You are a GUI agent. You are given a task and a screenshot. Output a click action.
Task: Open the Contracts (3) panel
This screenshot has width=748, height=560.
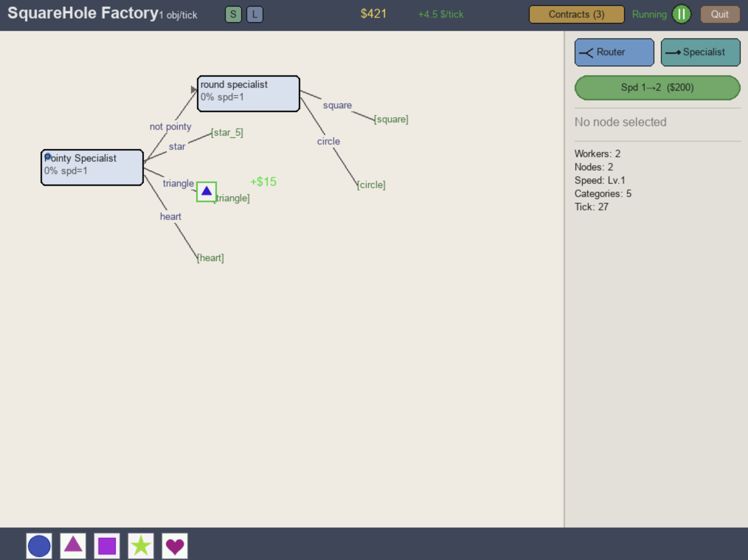tap(576, 14)
